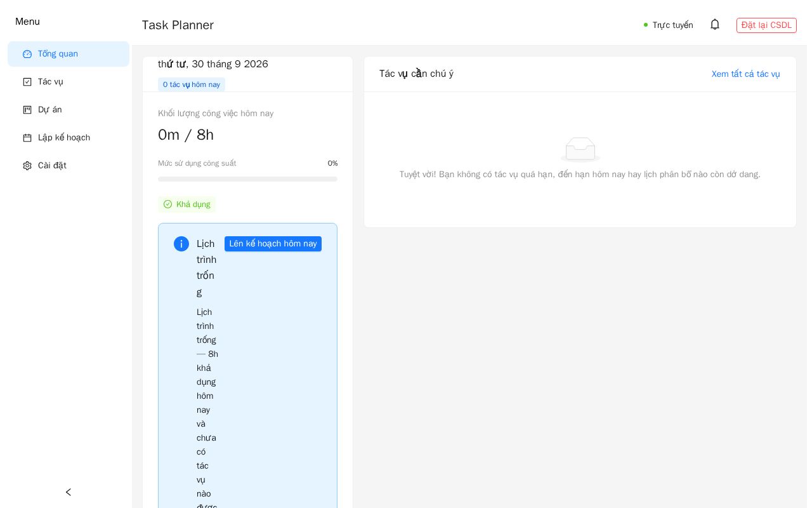Open Xem tất cả tác vụ link
Viewport: 812px width, 508px height.
[746, 74]
